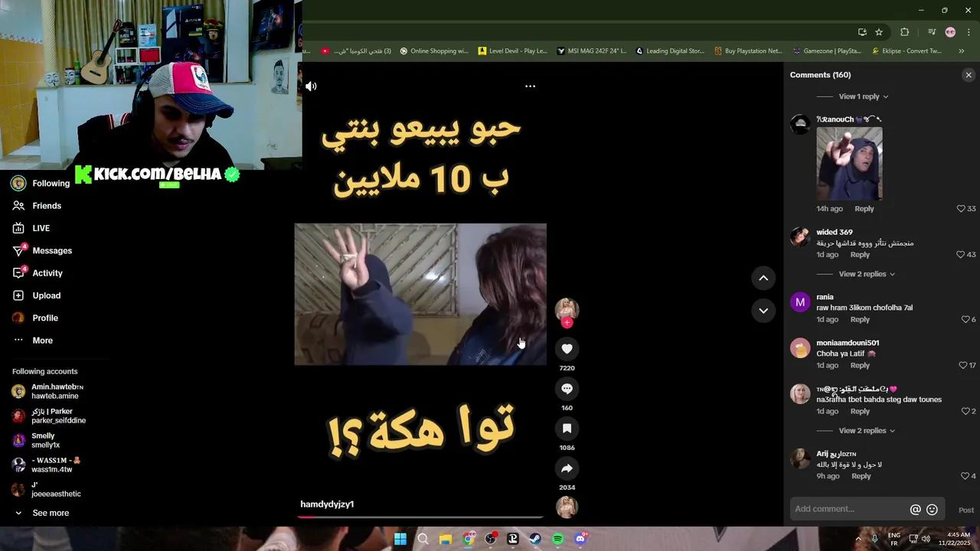Go to the previous video with up arrow
This screenshot has height=551, width=980.
(x=763, y=279)
